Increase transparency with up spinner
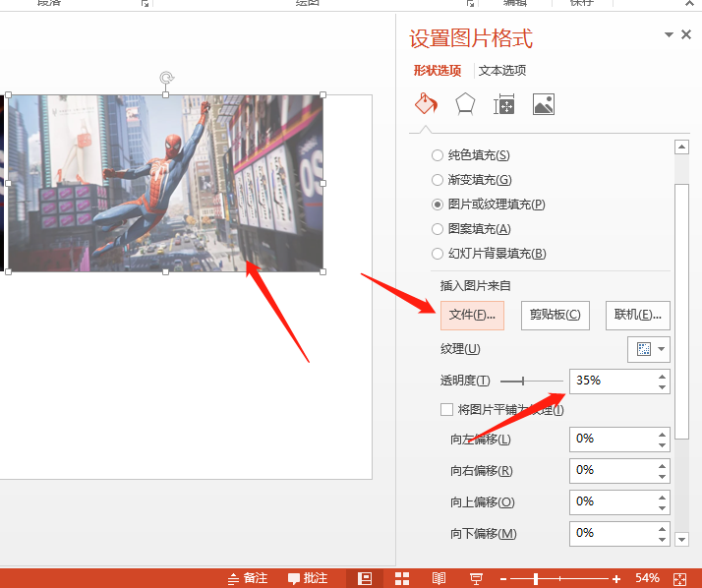The width and height of the screenshot is (702, 588). tap(662, 377)
